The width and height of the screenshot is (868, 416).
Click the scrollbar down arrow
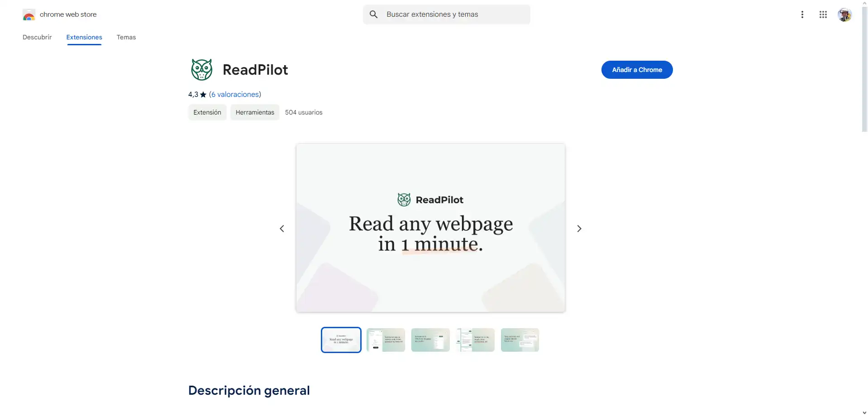click(864, 412)
